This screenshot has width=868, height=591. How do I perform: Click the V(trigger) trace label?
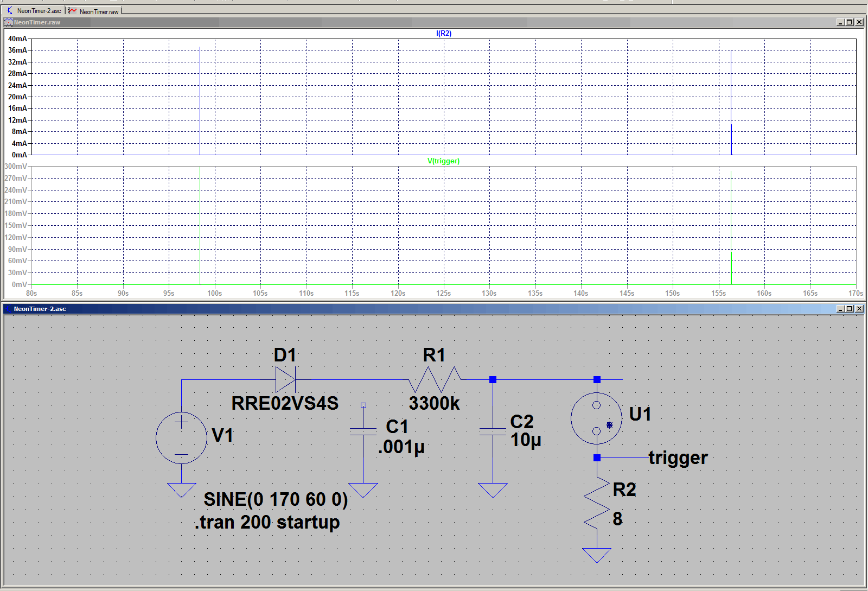(444, 161)
